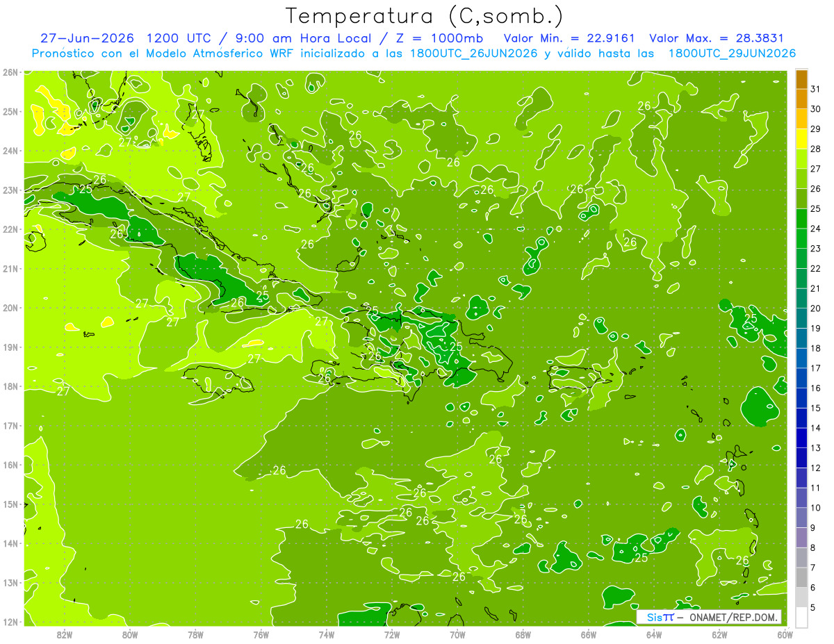The width and height of the screenshot is (834, 644).
Task: Click the legend value label '31'
Action: [815, 89]
